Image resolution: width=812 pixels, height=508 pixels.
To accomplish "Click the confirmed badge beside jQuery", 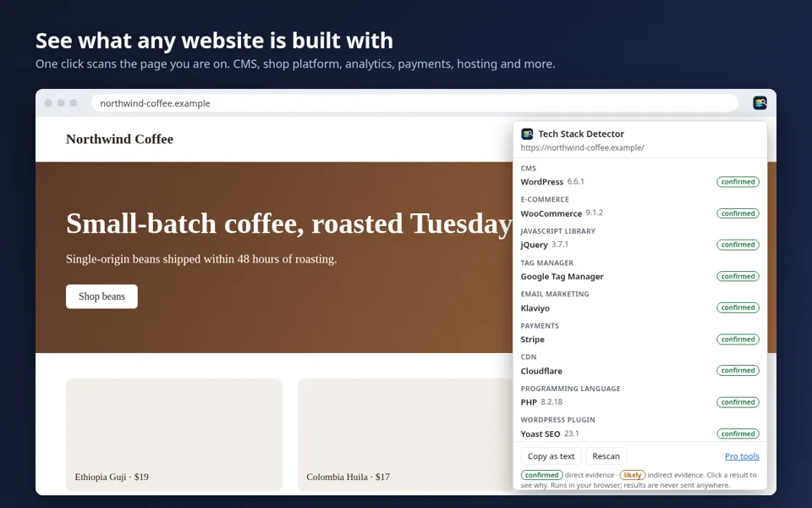I will coord(738,245).
